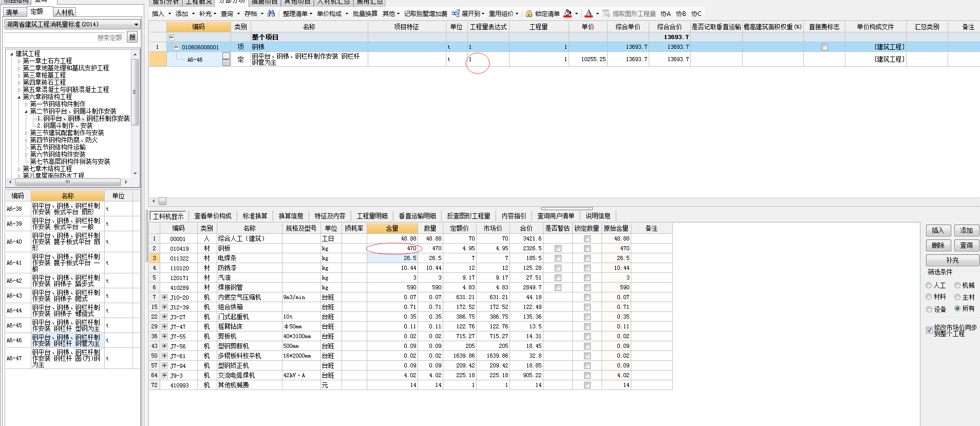
Task: Click the wide 补充 button on right panel
Action: [952, 260]
